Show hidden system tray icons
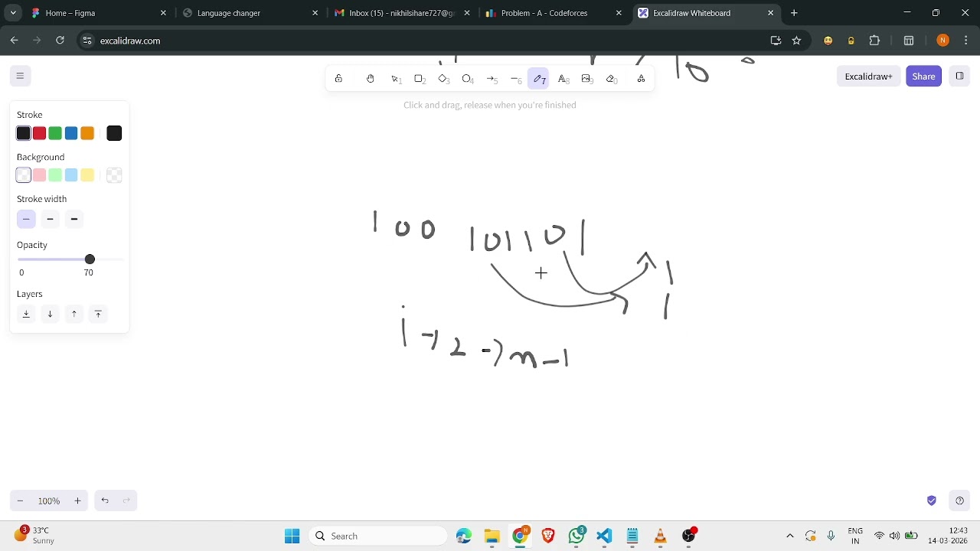This screenshot has height=551, width=980. pos(790,536)
